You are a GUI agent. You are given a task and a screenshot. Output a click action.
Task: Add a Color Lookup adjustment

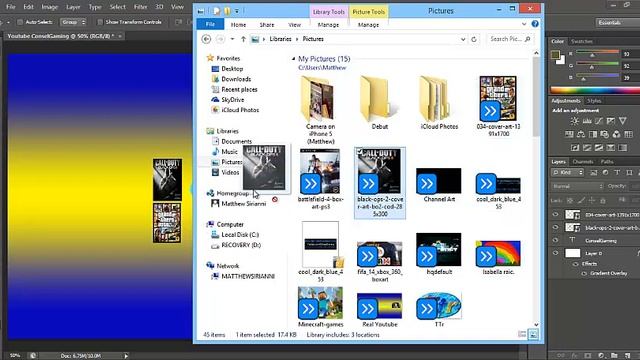(x=628, y=134)
